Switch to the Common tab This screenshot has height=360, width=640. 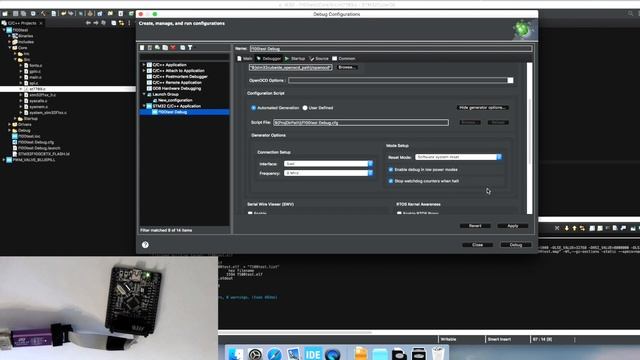point(344,59)
